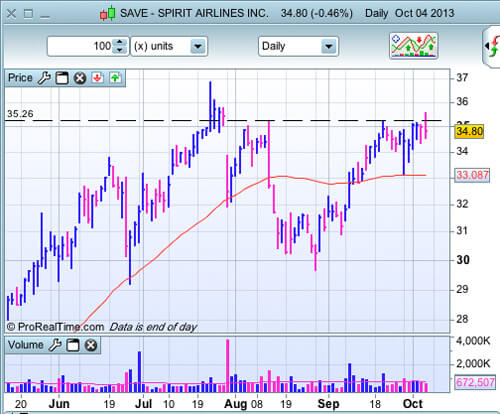The width and height of the screenshot is (500, 414).
Task: Close the Volume panel with X icon
Action: (91, 345)
